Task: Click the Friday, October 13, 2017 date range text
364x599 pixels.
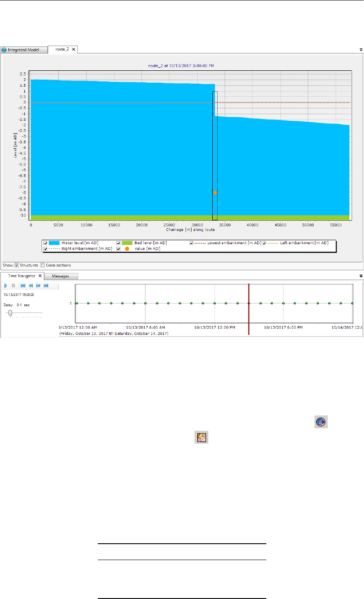Action: (x=114, y=333)
